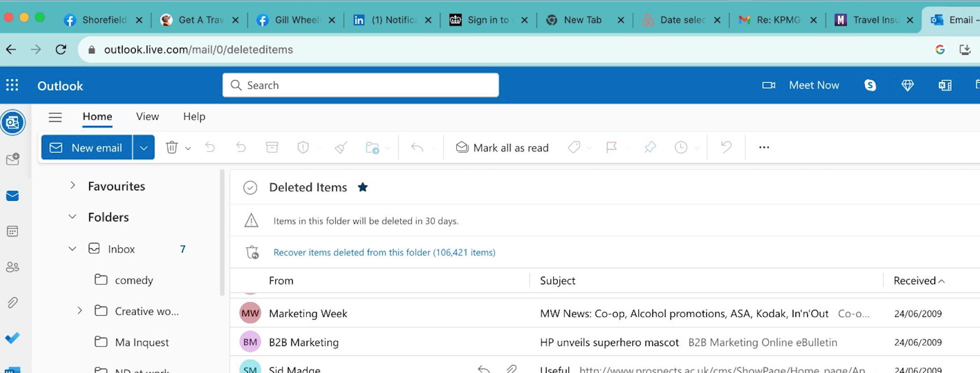This screenshot has width=980, height=373.
Task: Open the HP unveils superhero mascot email
Action: 609,342
